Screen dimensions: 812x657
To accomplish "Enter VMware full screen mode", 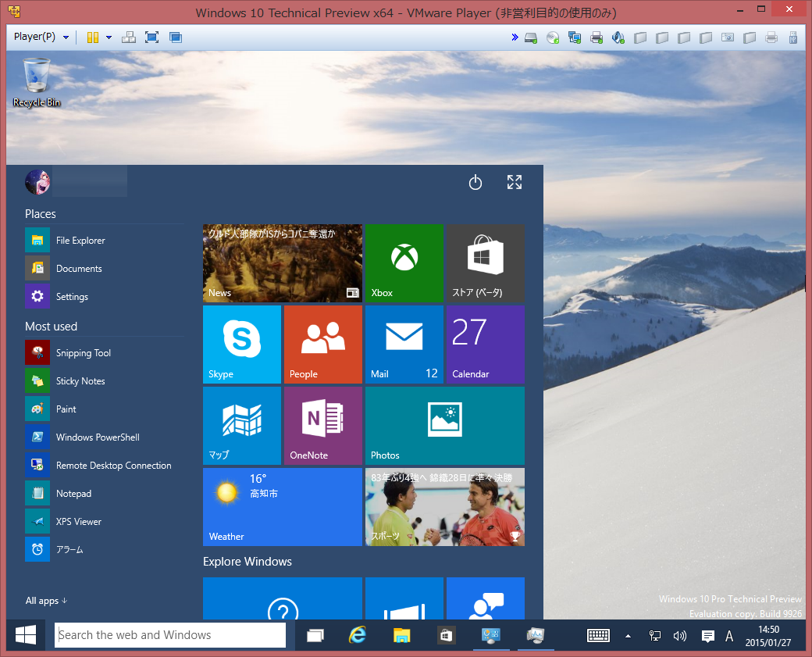I will [x=151, y=37].
